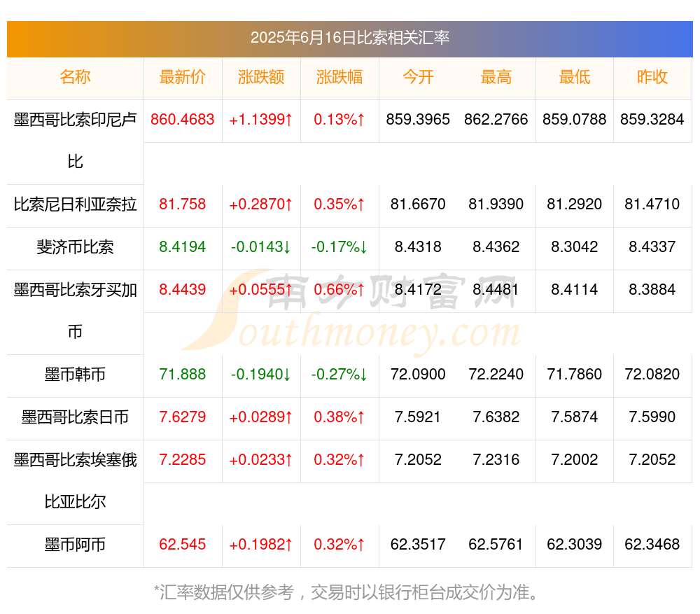Click the high value 62.5761

tap(496, 545)
